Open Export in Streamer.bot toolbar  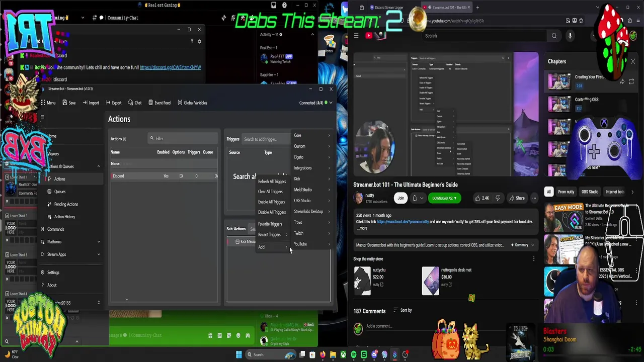click(x=113, y=103)
